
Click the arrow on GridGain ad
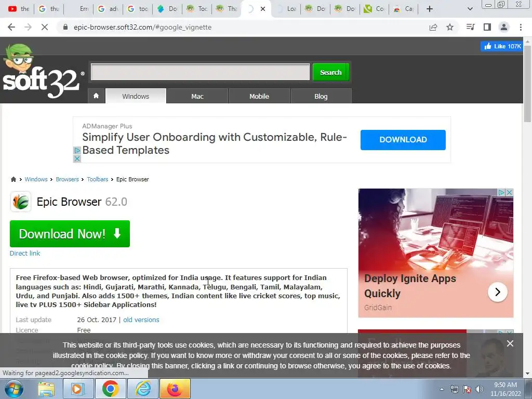click(497, 292)
